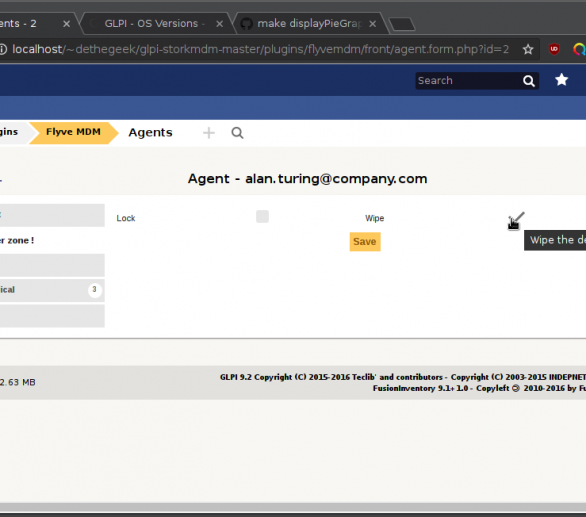Click the GLPI 9.2 Copyright footer link
This screenshot has height=517, width=586.
(x=403, y=377)
